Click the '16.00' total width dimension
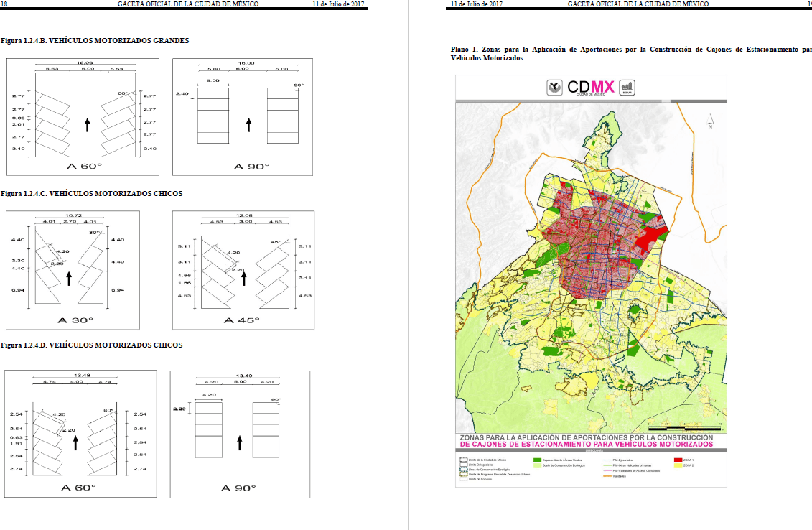This screenshot has width=812, height=530. [246, 63]
